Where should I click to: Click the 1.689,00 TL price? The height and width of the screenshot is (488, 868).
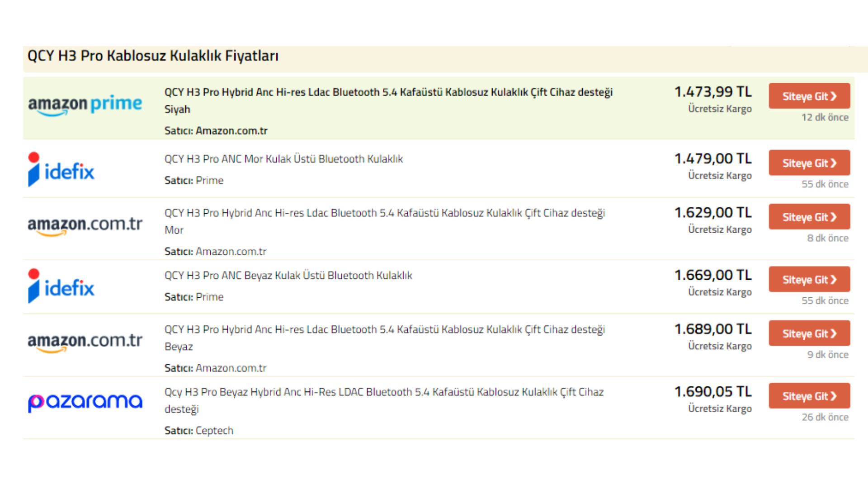point(713,329)
